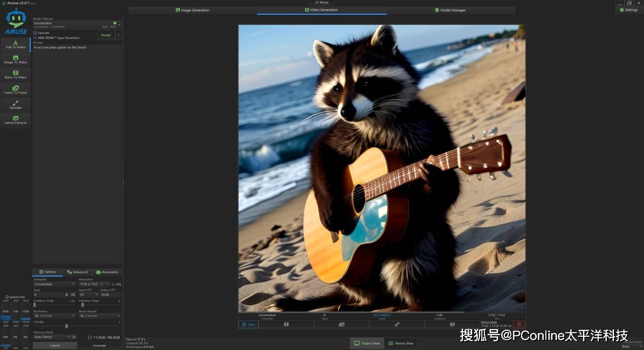
Task: Select the Text To Video mode
Action: (15, 45)
